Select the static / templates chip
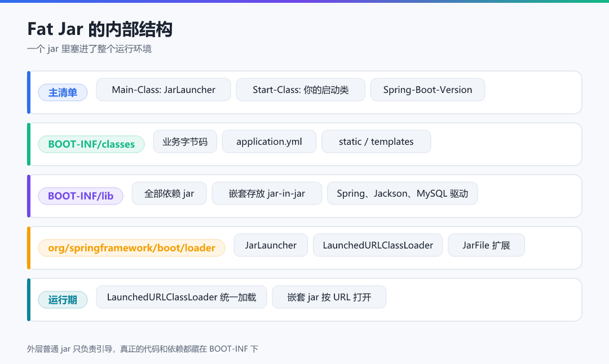 coord(376,141)
